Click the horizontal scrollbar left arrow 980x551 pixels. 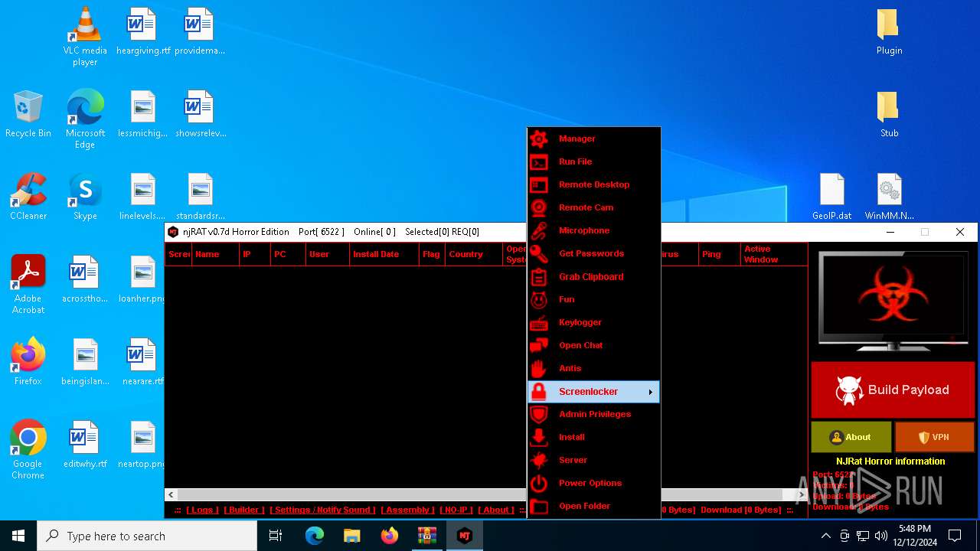click(x=171, y=495)
